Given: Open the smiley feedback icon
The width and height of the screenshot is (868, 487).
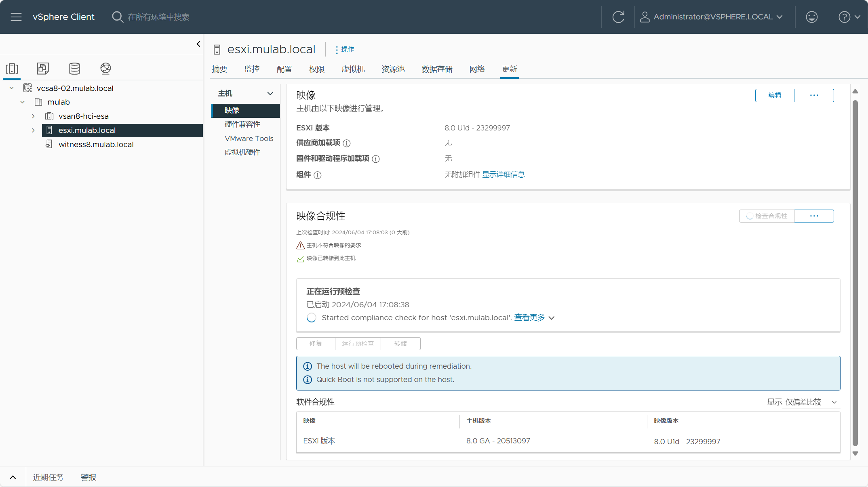Looking at the screenshot, I should 811,17.
